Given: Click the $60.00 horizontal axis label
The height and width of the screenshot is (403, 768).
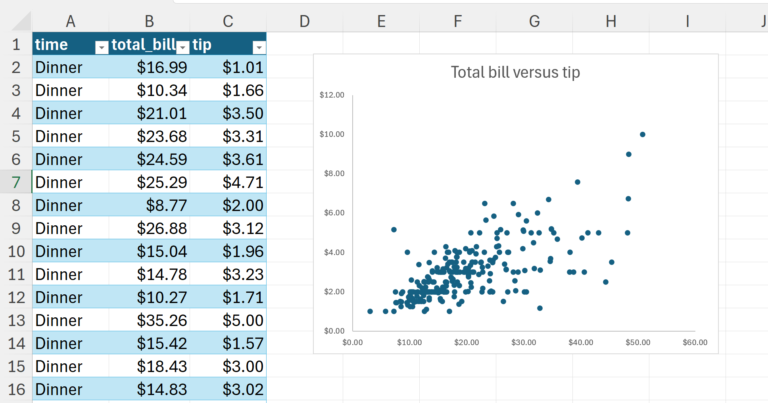Looking at the screenshot, I should pyautogui.click(x=694, y=342).
